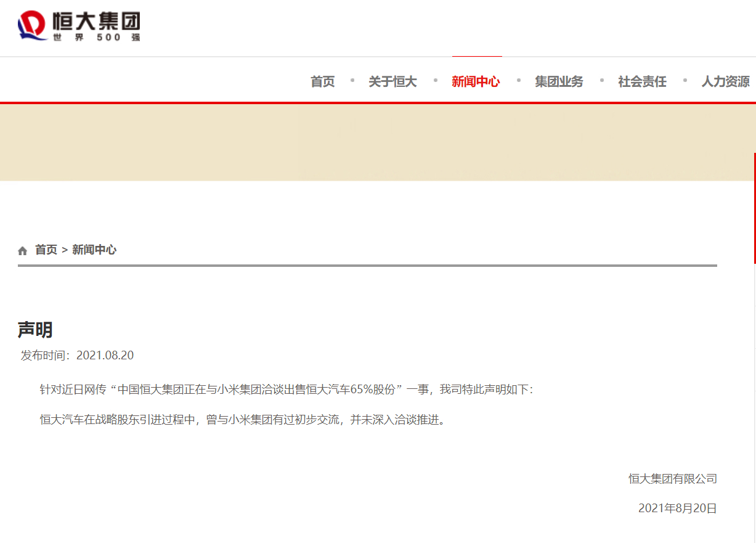This screenshot has height=543, width=756.
Task: Open the 首页 navigation menu item
Action: (x=322, y=81)
